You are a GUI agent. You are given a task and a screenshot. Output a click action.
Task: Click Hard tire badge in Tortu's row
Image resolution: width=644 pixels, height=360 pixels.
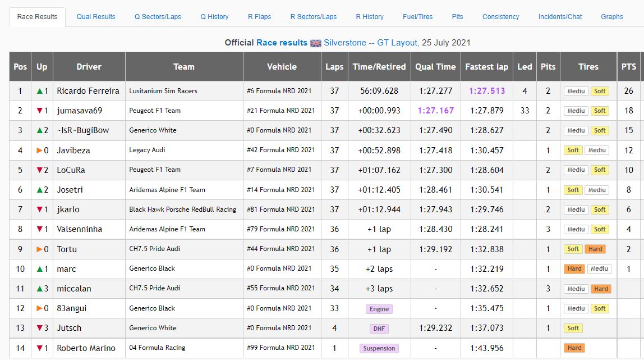[595, 249]
